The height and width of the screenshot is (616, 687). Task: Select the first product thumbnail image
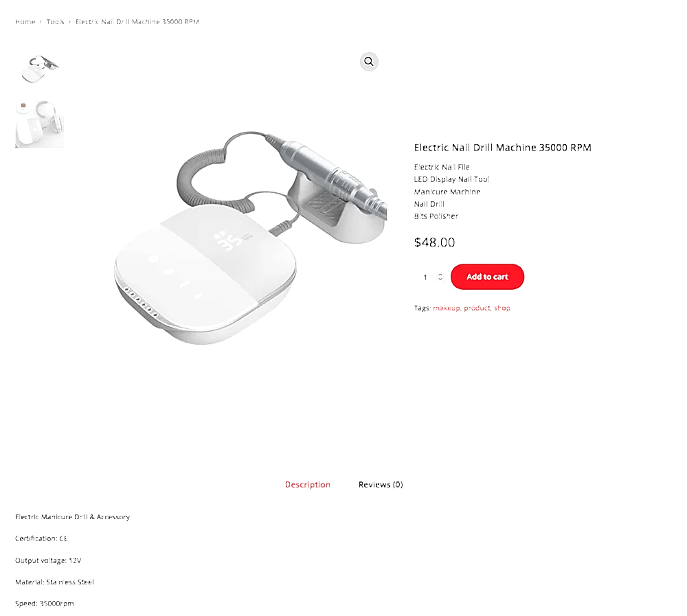pyautogui.click(x=39, y=69)
